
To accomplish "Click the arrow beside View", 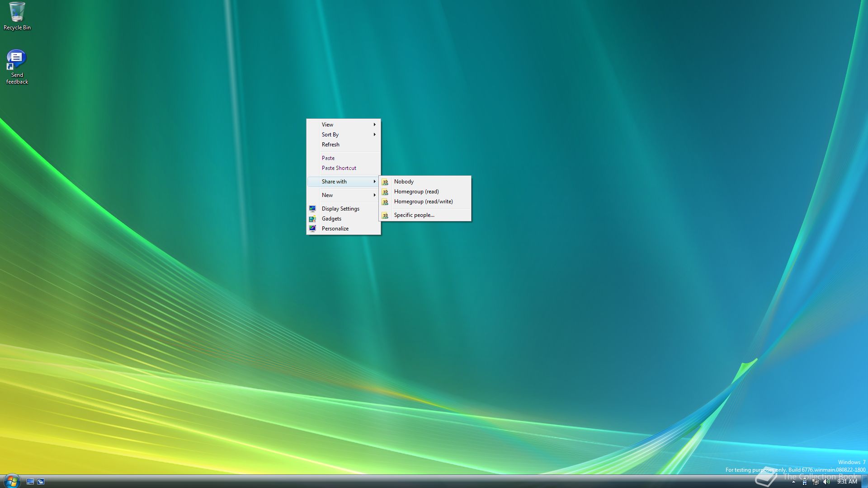I will pos(374,125).
